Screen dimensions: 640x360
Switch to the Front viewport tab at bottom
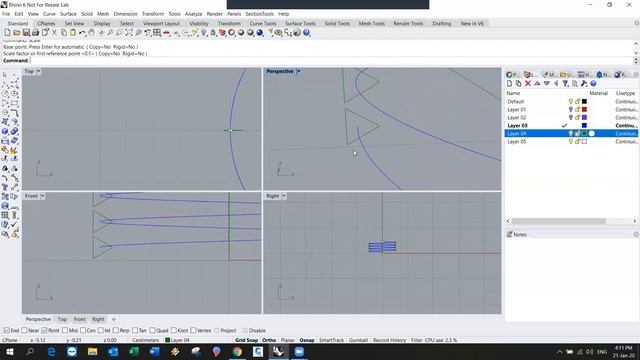click(80, 319)
